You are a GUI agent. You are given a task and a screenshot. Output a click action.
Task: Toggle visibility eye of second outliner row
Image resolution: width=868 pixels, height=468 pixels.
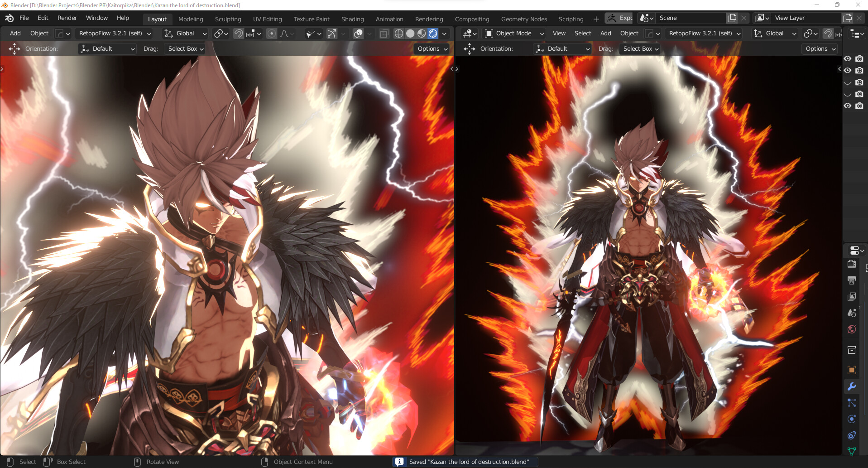pyautogui.click(x=848, y=71)
